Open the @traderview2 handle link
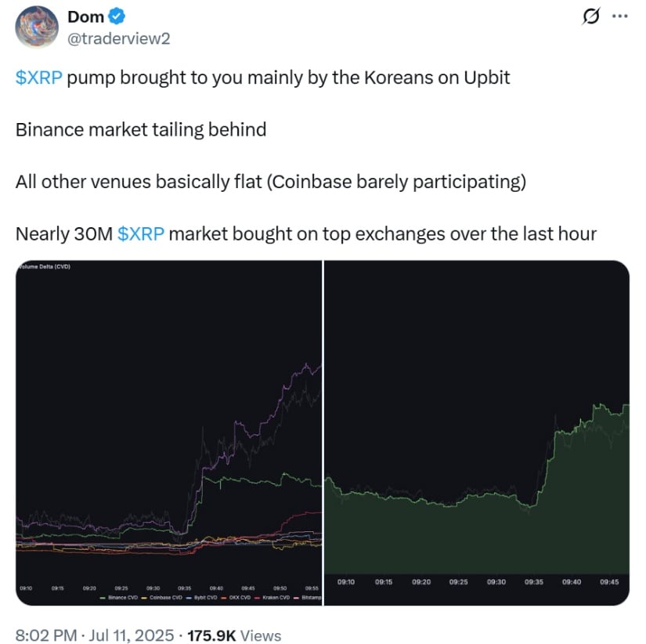The image size is (646, 644). click(119, 38)
